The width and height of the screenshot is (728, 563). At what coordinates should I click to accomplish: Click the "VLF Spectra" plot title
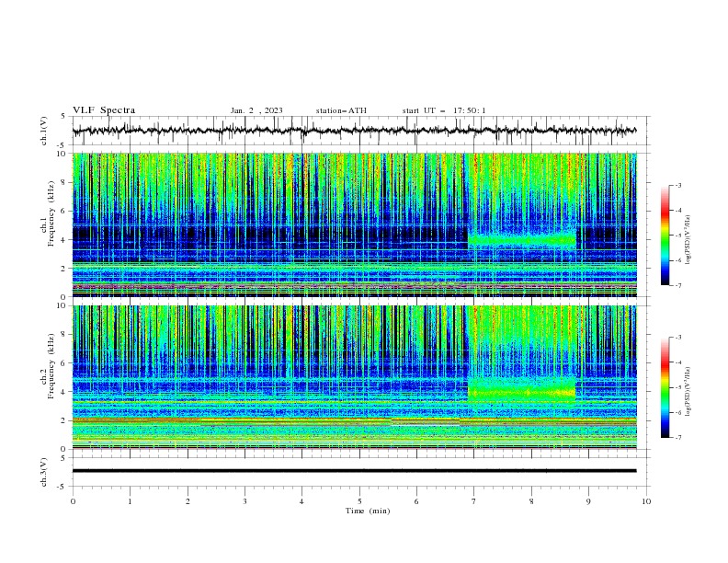(104, 110)
